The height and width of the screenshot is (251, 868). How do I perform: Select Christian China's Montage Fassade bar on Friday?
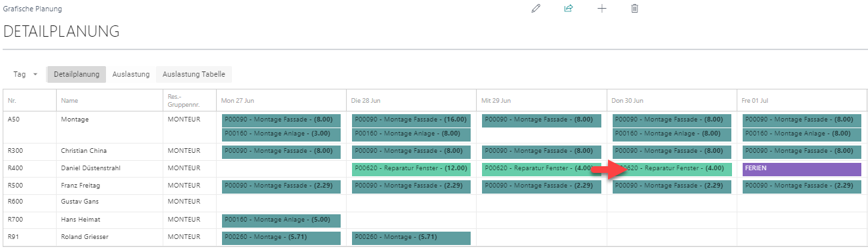pos(802,152)
